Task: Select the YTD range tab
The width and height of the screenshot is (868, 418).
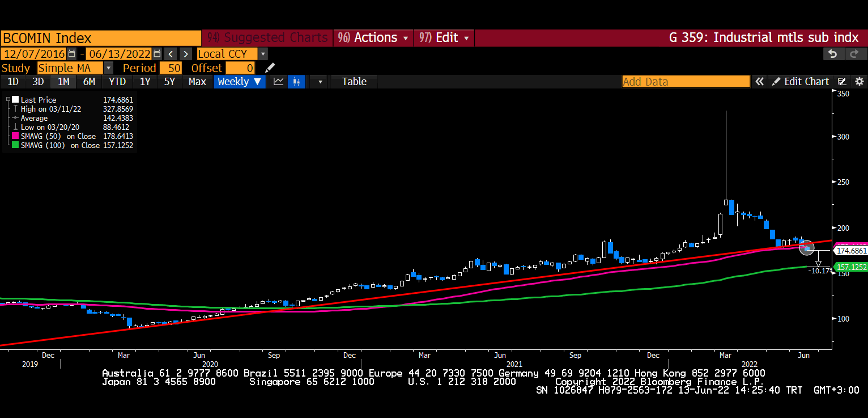Action: point(117,82)
